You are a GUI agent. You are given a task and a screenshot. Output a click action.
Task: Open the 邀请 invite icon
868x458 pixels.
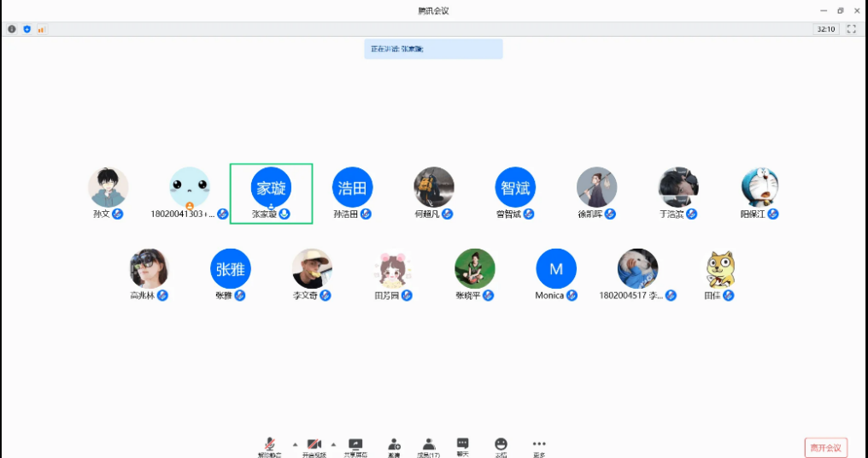coord(394,445)
